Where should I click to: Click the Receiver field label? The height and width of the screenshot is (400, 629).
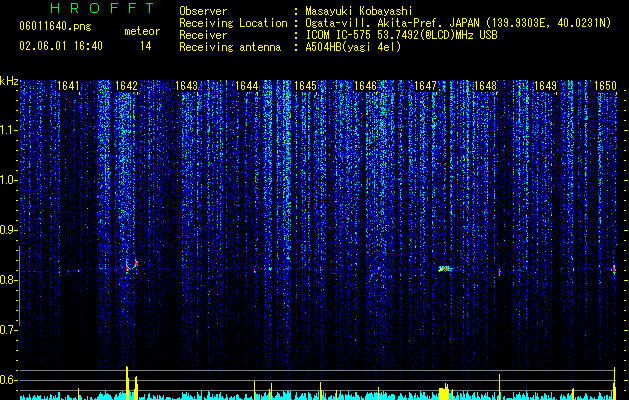pyautogui.click(x=203, y=35)
